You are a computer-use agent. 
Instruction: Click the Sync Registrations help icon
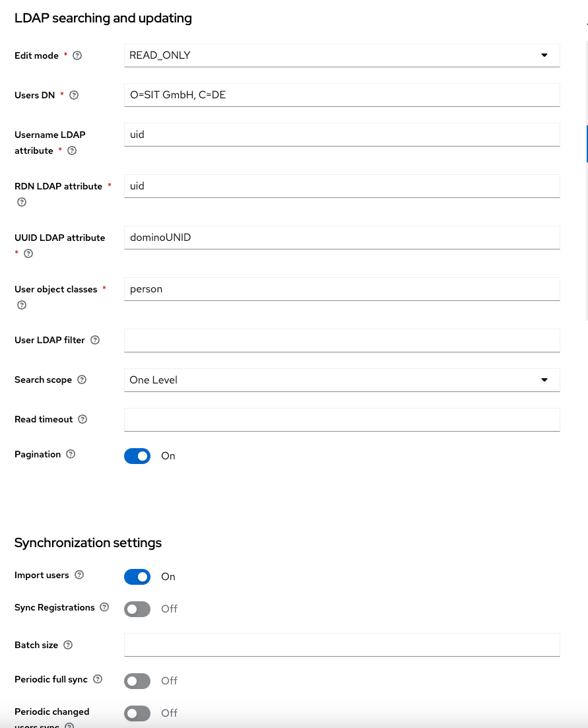[104, 608]
